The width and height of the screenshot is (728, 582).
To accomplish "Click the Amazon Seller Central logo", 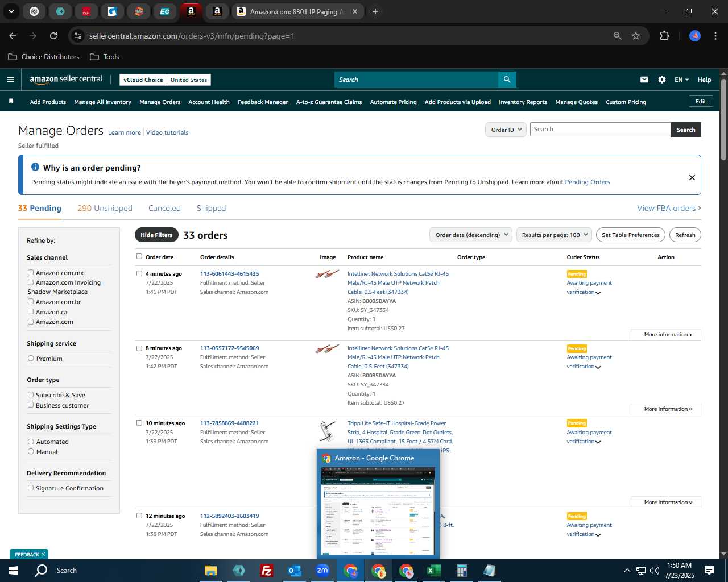I will [66, 80].
